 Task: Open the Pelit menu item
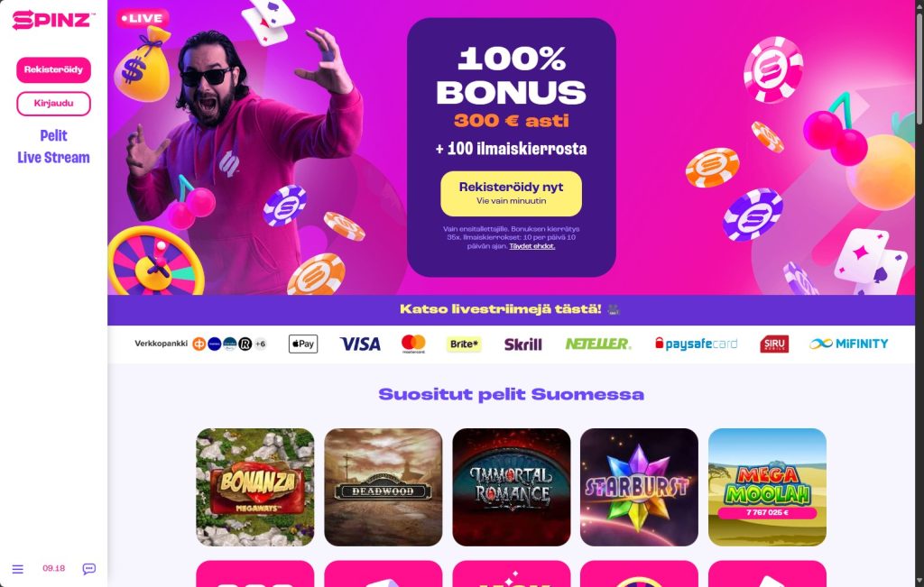[53, 135]
